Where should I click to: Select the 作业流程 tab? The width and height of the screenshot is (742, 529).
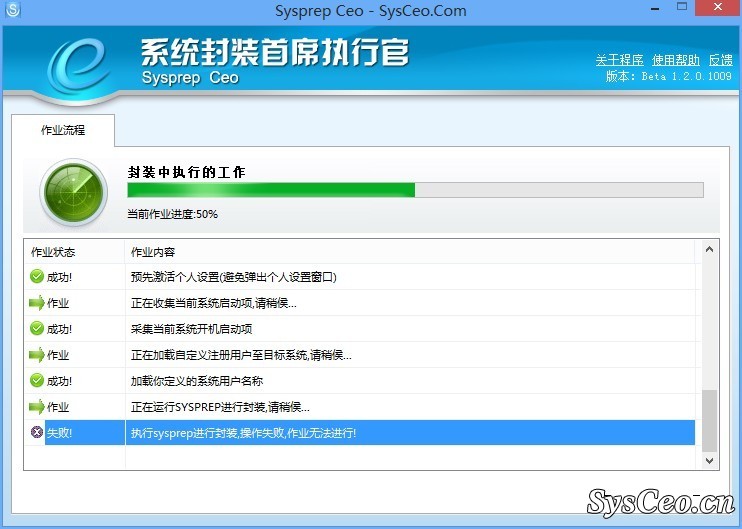pos(63,130)
